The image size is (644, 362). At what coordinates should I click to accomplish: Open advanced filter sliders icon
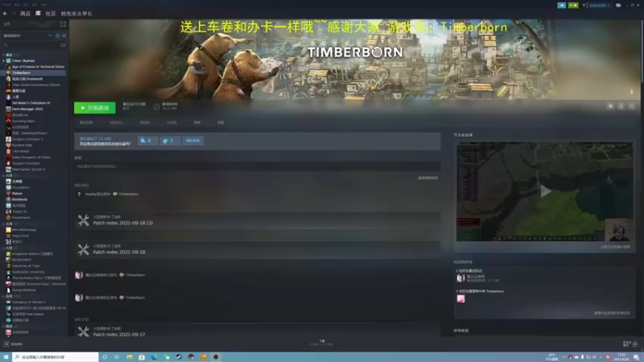pyautogui.click(x=64, y=45)
